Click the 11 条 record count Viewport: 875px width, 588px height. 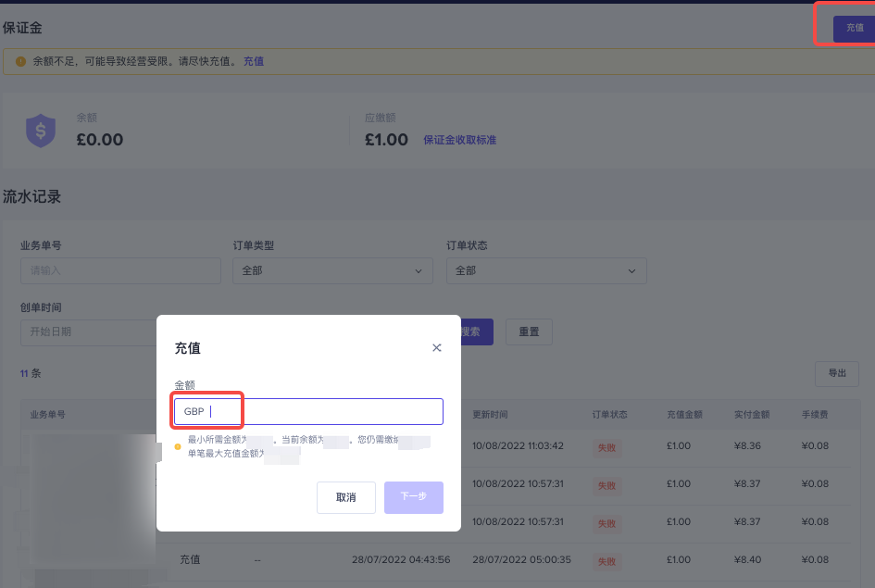tap(31, 373)
